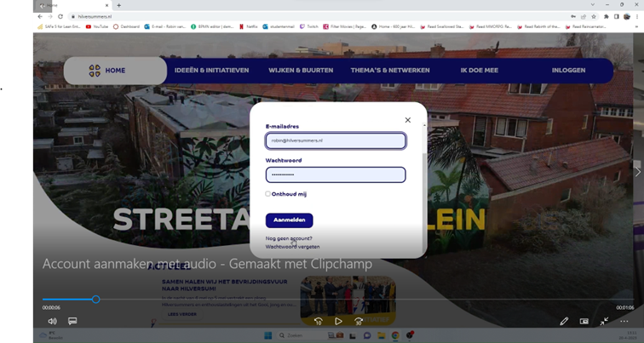
Task: Toggle the subtitles caption icon
Action: [72, 321]
